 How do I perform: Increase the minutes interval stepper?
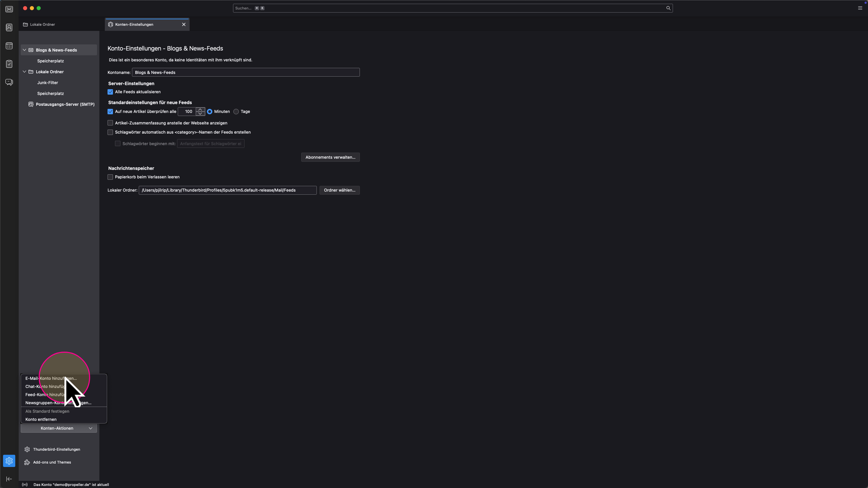click(x=200, y=109)
